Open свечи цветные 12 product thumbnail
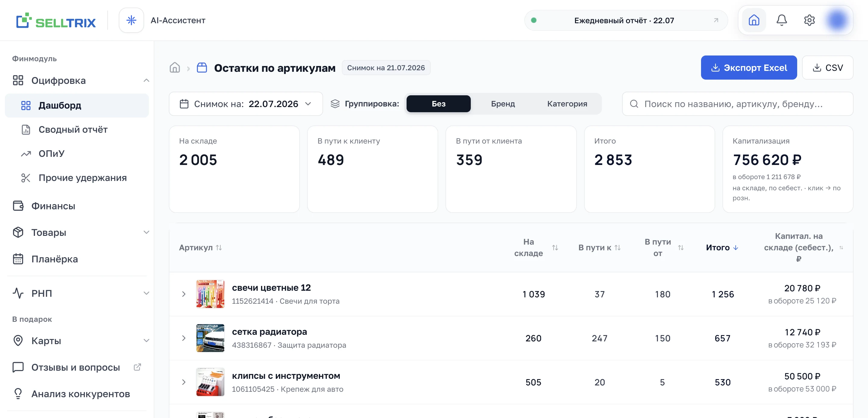This screenshot has height=418, width=868. tap(210, 294)
